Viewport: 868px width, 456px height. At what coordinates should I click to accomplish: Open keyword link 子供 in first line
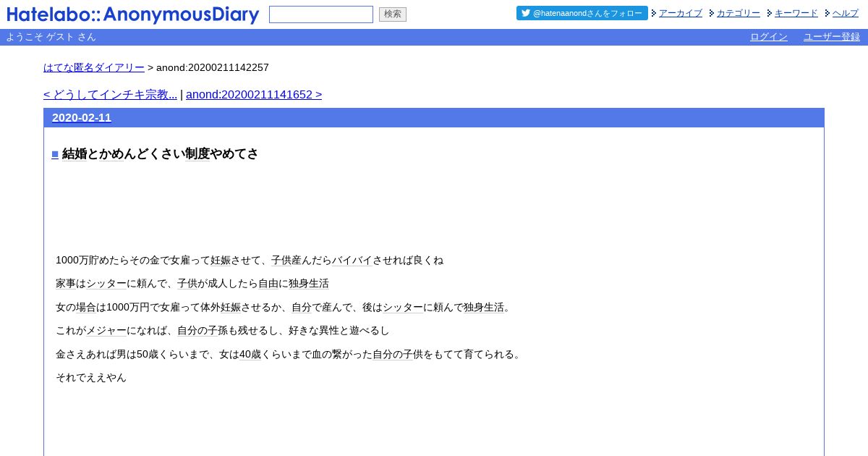pos(281,261)
